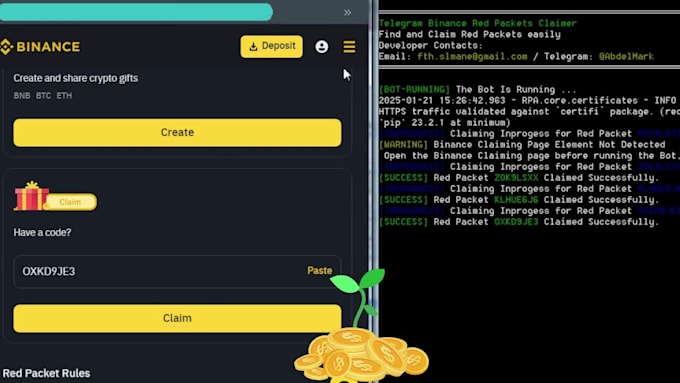Viewport: 680px width, 383px height.
Task: Click the double chevron expand arrow
Action: (347, 13)
